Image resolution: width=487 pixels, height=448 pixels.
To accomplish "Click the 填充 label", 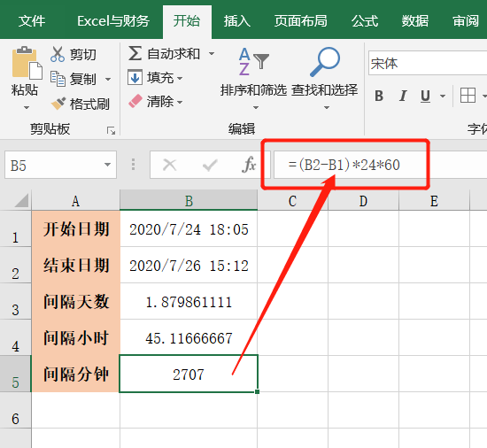I will 160,78.
